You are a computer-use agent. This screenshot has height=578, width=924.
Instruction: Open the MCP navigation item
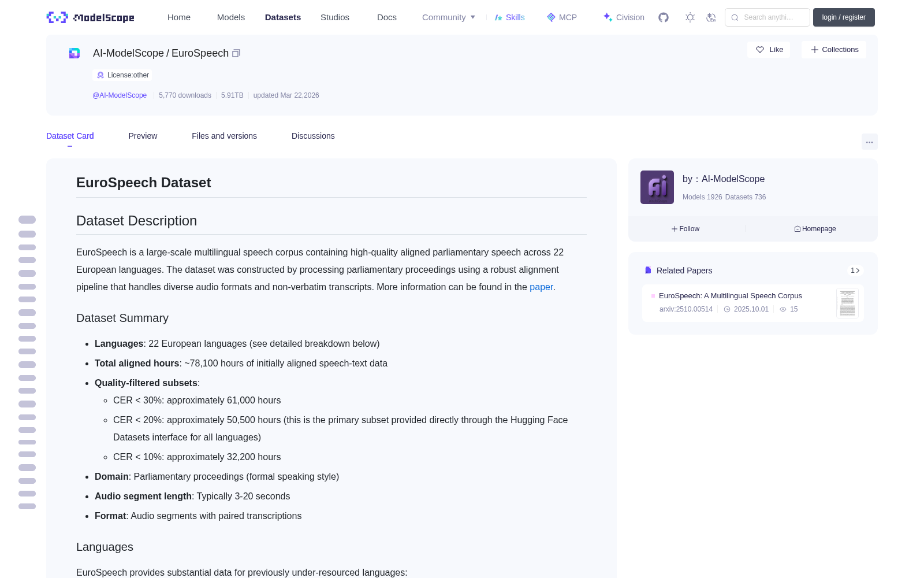[x=561, y=17]
